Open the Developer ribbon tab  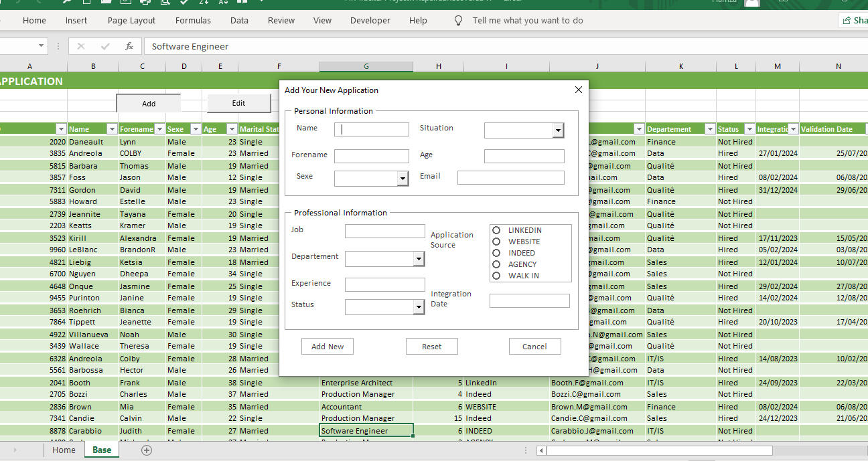coord(370,21)
